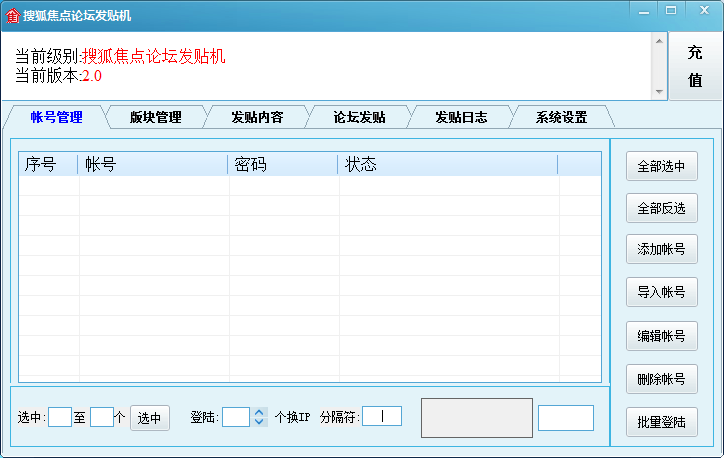
Task: Close the 搜狐焦点论坛发贴机 window
Action: (704, 11)
